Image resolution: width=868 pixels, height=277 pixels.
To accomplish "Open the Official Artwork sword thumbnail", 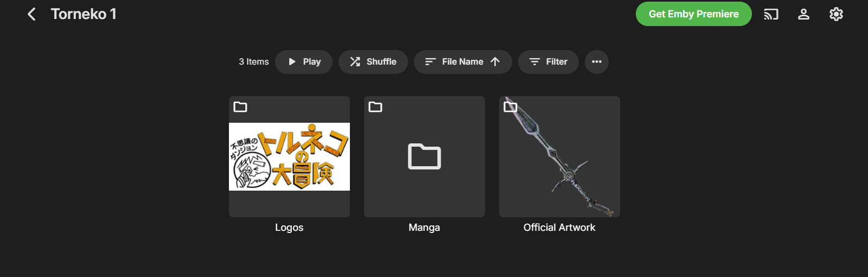I will (559, 156).
